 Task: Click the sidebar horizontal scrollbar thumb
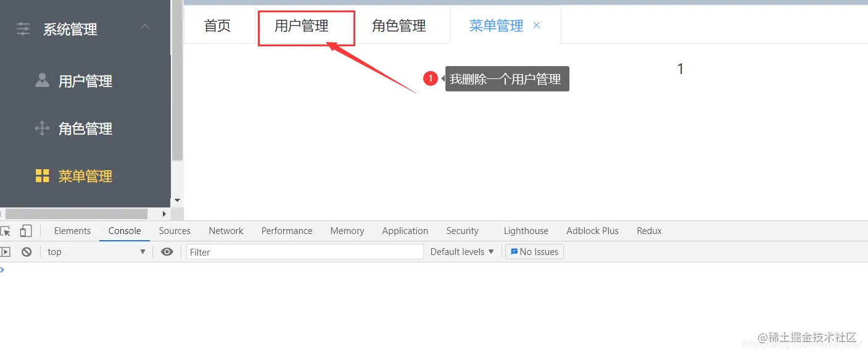click(x=76, y=214)
